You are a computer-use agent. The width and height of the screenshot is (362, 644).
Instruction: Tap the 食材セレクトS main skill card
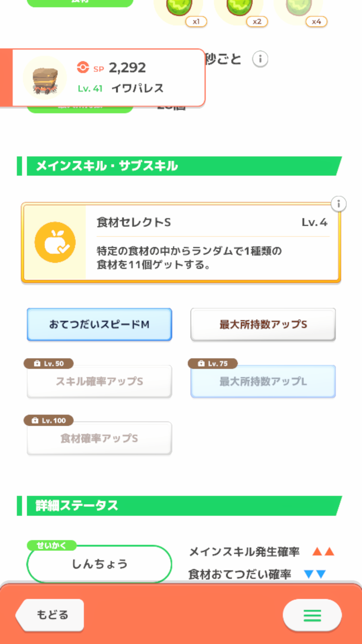[x=211, y=243]
